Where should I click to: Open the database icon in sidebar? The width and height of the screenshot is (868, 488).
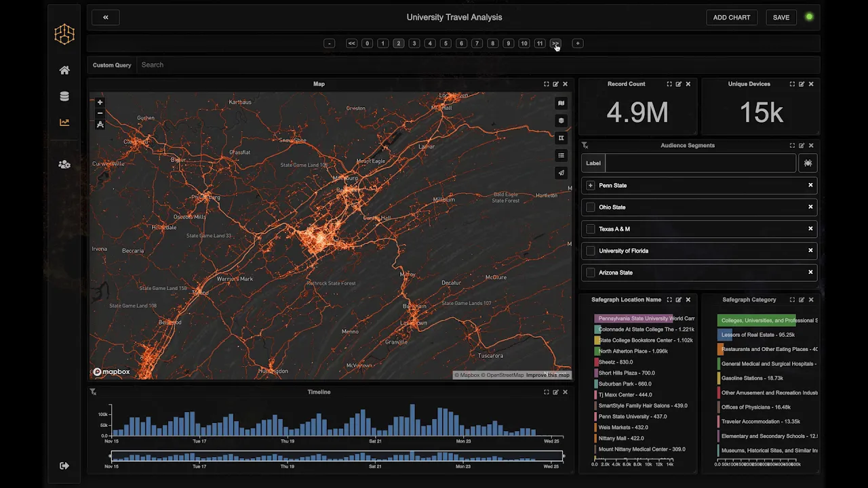(x=64, y=96)
